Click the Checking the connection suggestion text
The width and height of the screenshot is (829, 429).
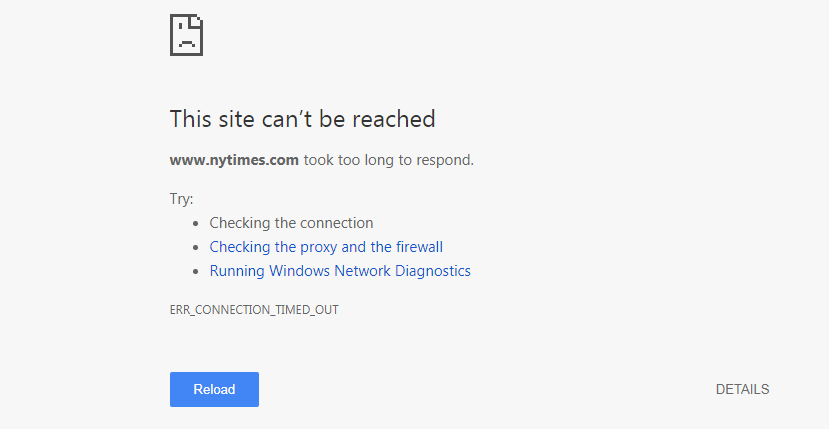291,223
